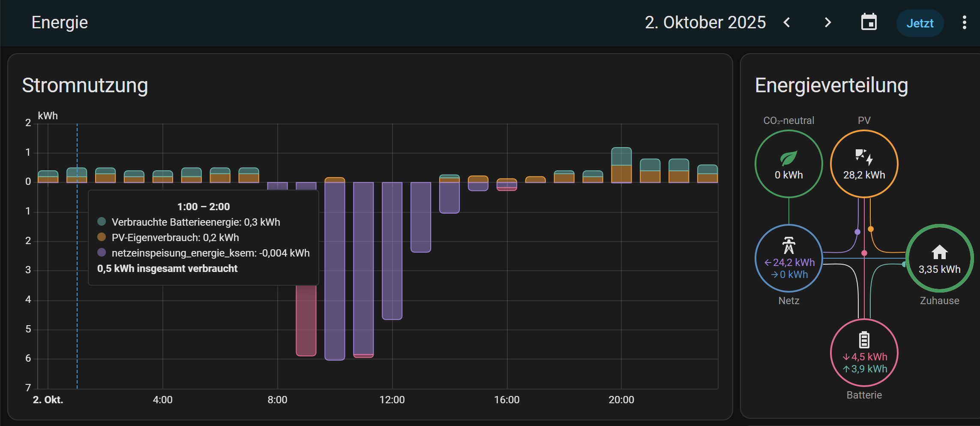The image size is (980, 426).
Task: Click the PV solar panel icon
Action: (x=864, y=157)
